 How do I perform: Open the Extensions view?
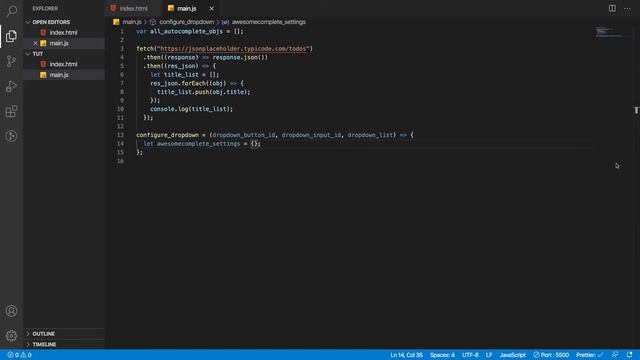pos(11,111)
